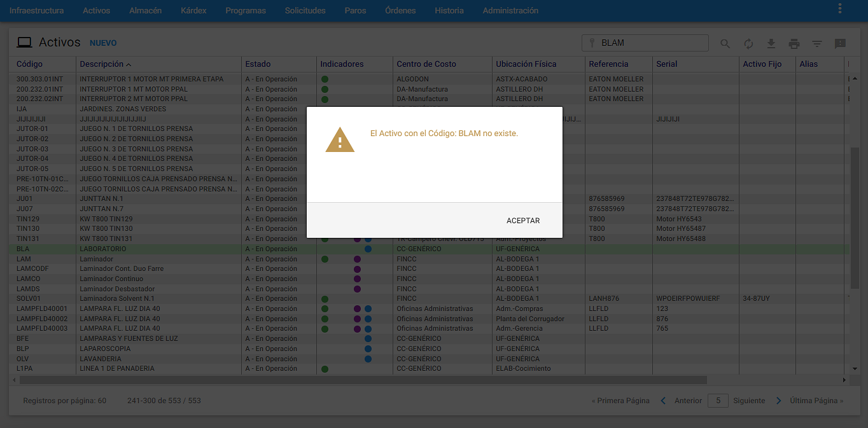This screenshot has height=428, width=868.
Task: Open the filter list icon
Action: (x=817, y=43)
